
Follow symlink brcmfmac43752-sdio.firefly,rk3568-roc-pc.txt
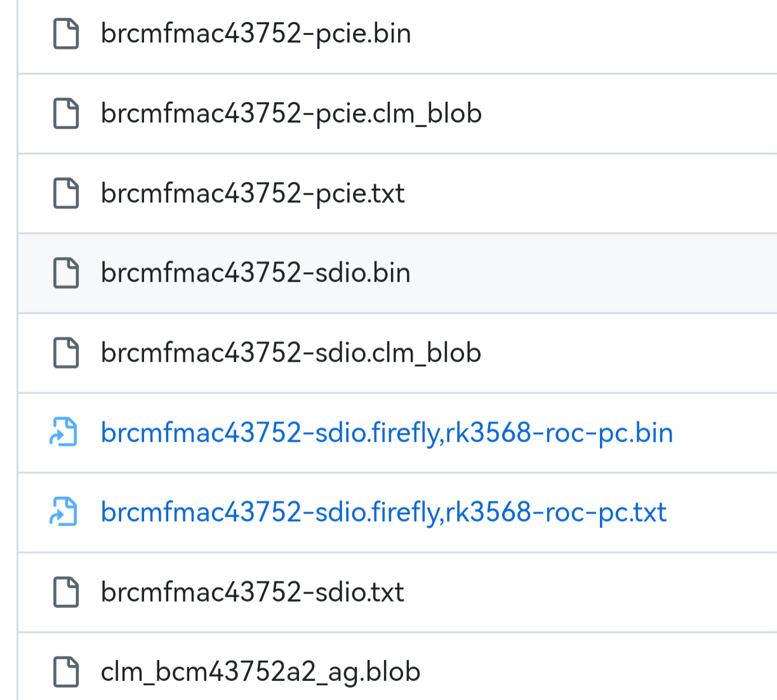click(383, 512)
